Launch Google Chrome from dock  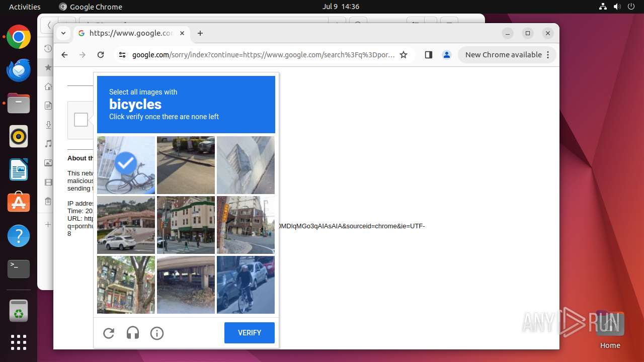19,37
